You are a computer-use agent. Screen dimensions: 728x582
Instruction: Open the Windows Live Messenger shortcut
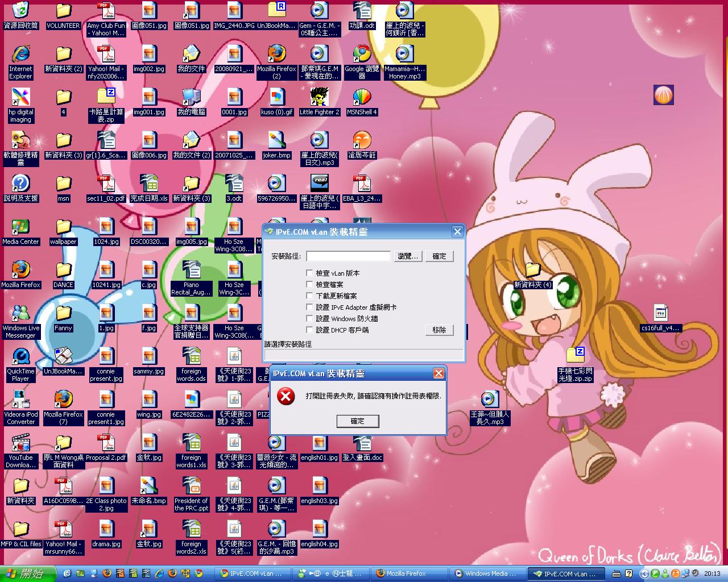pos(20,321)
